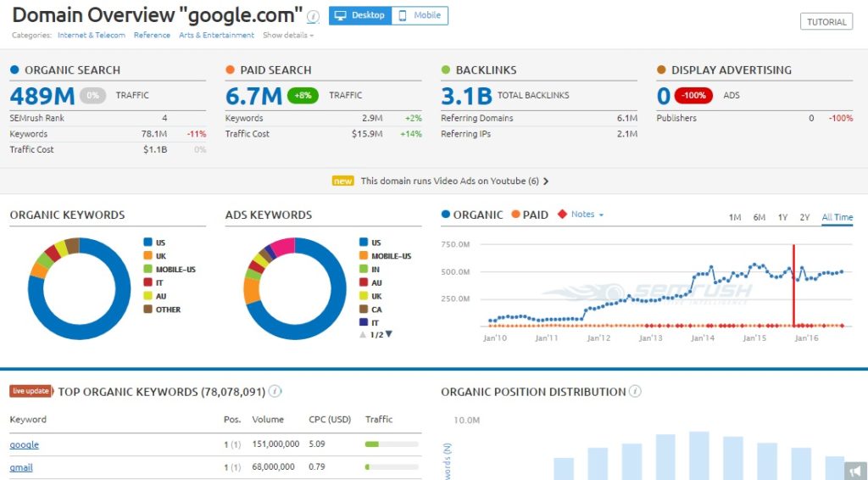Open the Paid Search heading
The width and height of the screenshot is (868, 480).
coord(275,70)
